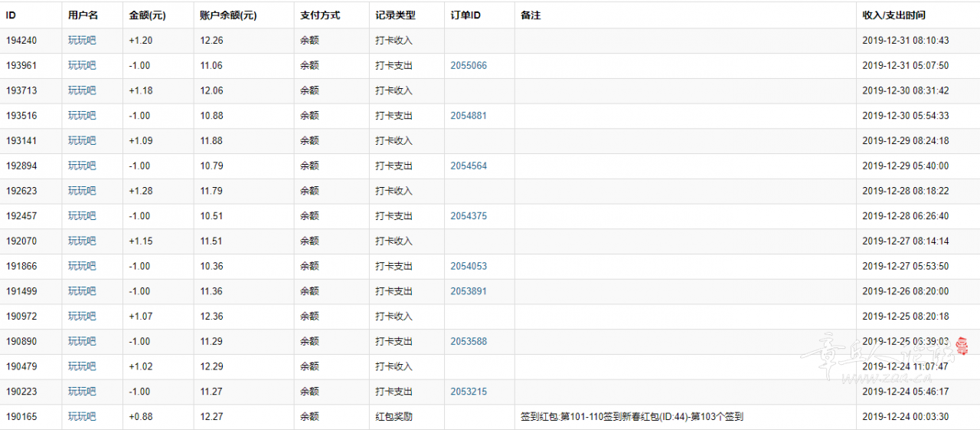Click 红包奖励 record type cell
The width and height of the screenshot is (980, 430).
[394, 417]
